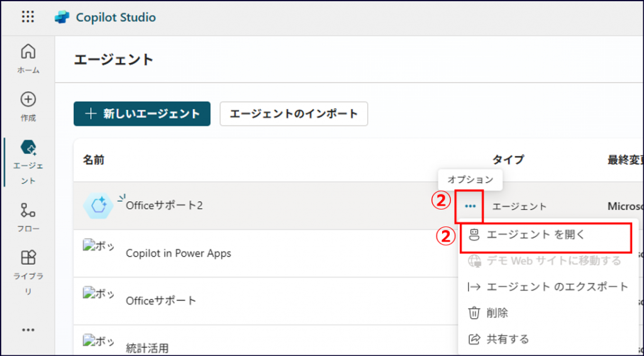Click 新しいエージェント button
Screen dimensions: 644x356
(142, 114)
